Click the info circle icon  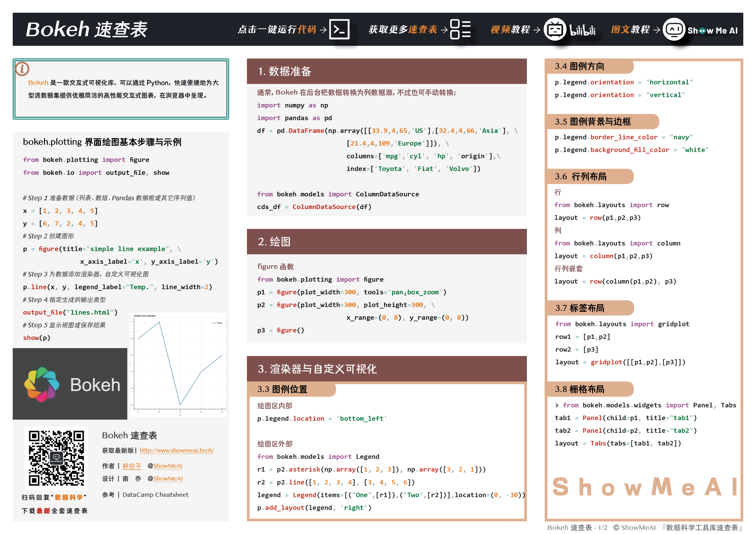(22, 69)
